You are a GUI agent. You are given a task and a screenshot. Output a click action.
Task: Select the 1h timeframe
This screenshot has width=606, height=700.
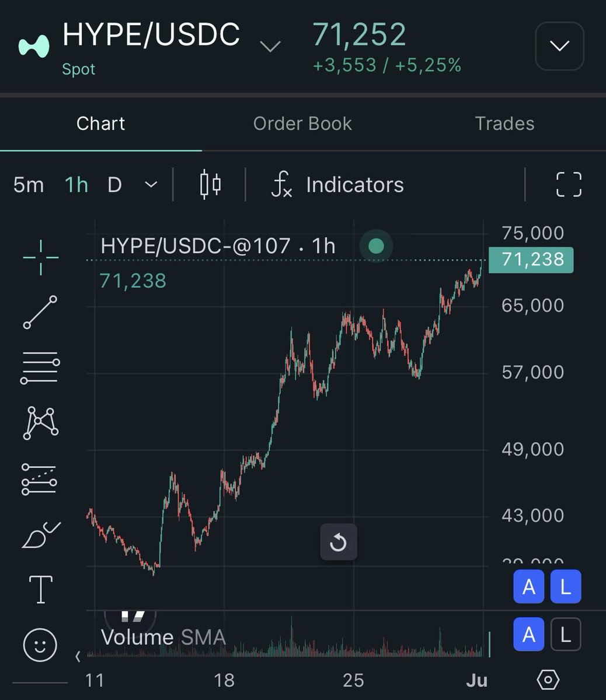(x=76, y=185)
